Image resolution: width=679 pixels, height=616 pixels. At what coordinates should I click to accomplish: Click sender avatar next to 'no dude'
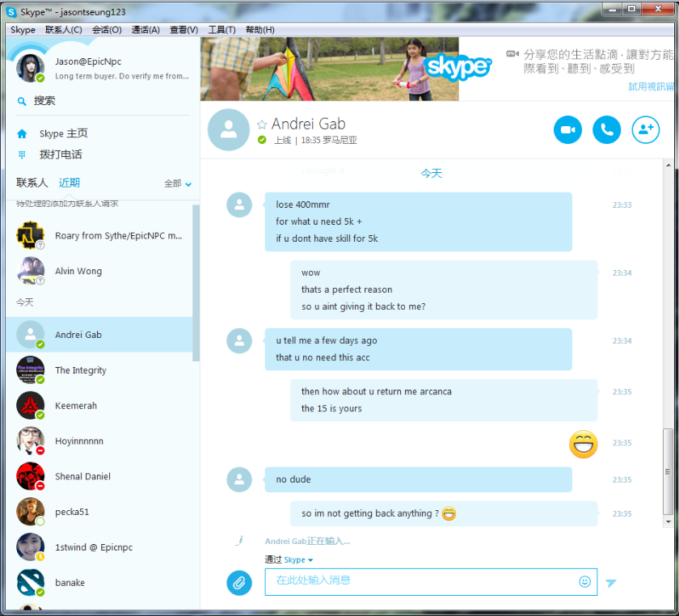pos(239,479)
